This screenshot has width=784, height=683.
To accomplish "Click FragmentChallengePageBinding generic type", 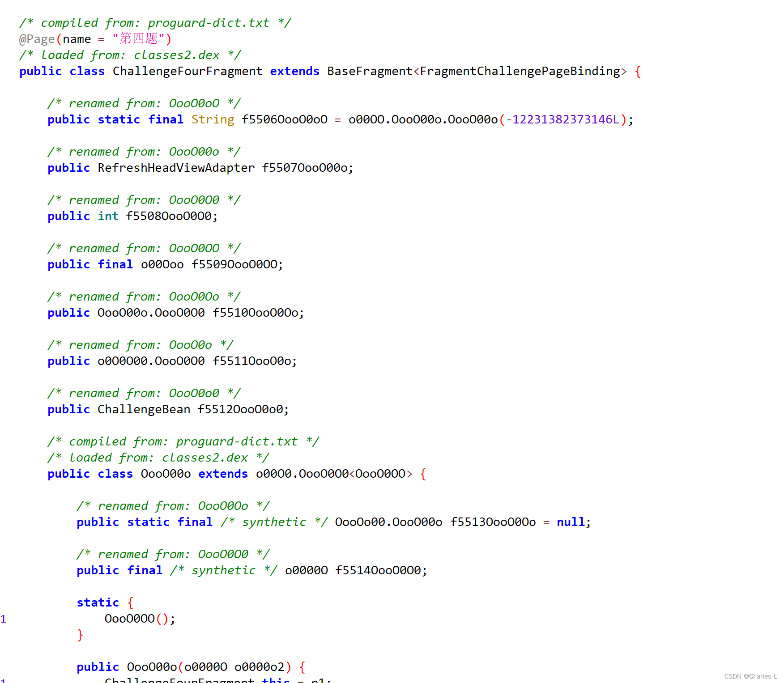I will tap(520, 72).
